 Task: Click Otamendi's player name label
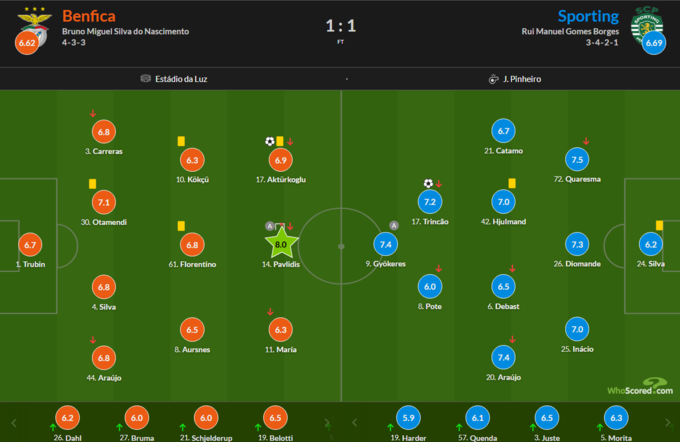104,221
